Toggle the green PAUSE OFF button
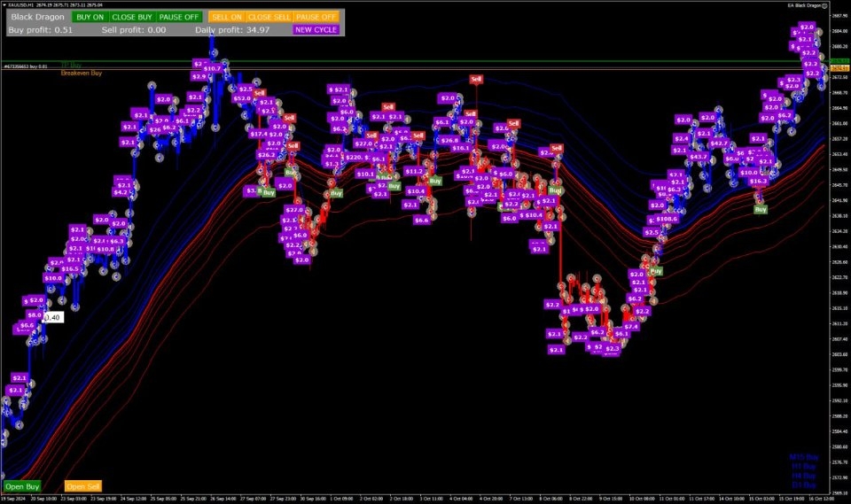This screenshot has height=504, width=851. click(x=178, y=17)
